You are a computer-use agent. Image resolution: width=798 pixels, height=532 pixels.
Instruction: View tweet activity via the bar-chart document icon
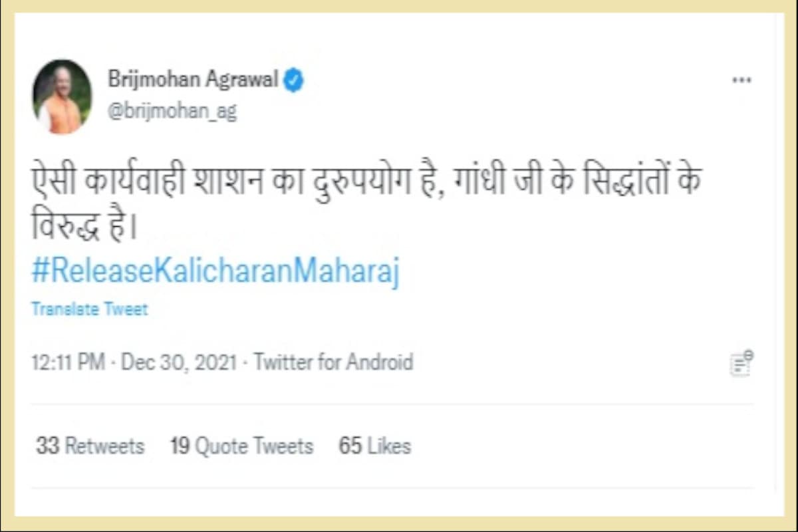click(x=741, y=362)
